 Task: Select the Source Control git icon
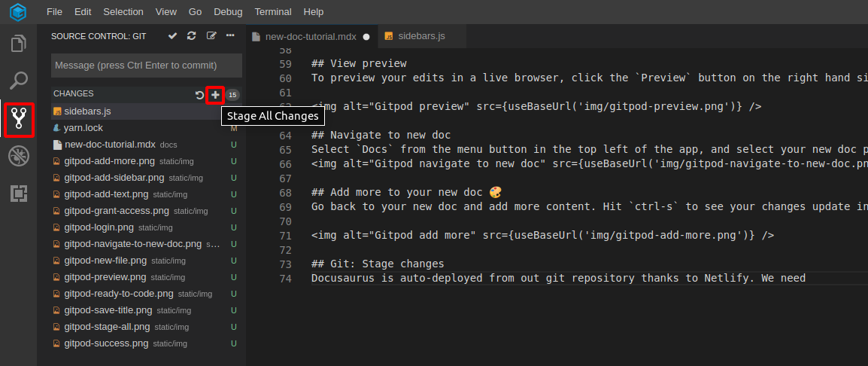click(x=18, y=119)
